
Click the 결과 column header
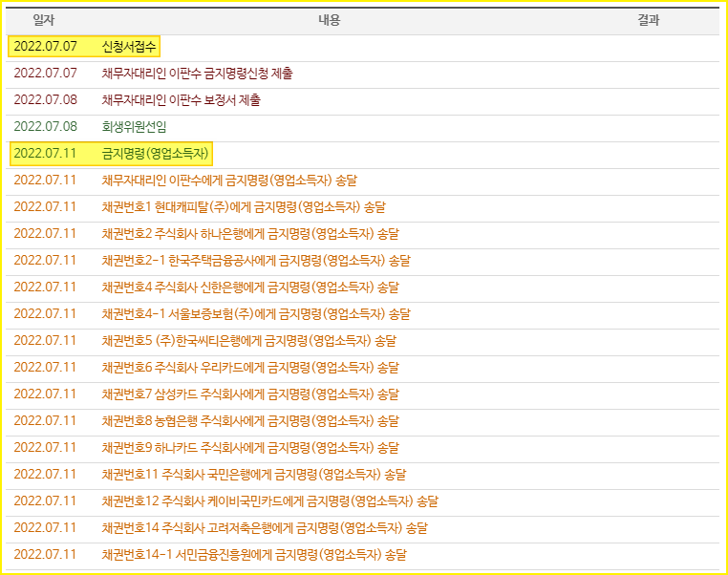[x=648, y=20]
